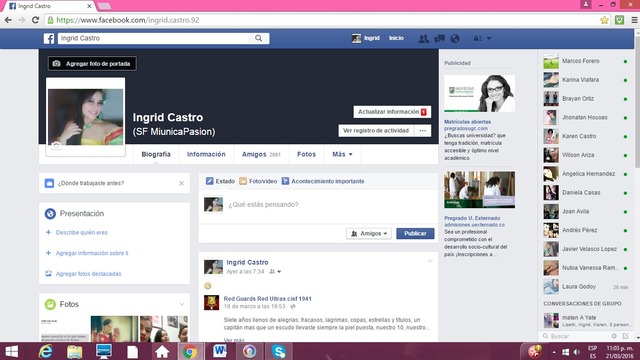This screenshot has height=360, width=640.
Task: Click the Estado pencil icon
Action: pyautogui.click(x=209, y=181)
